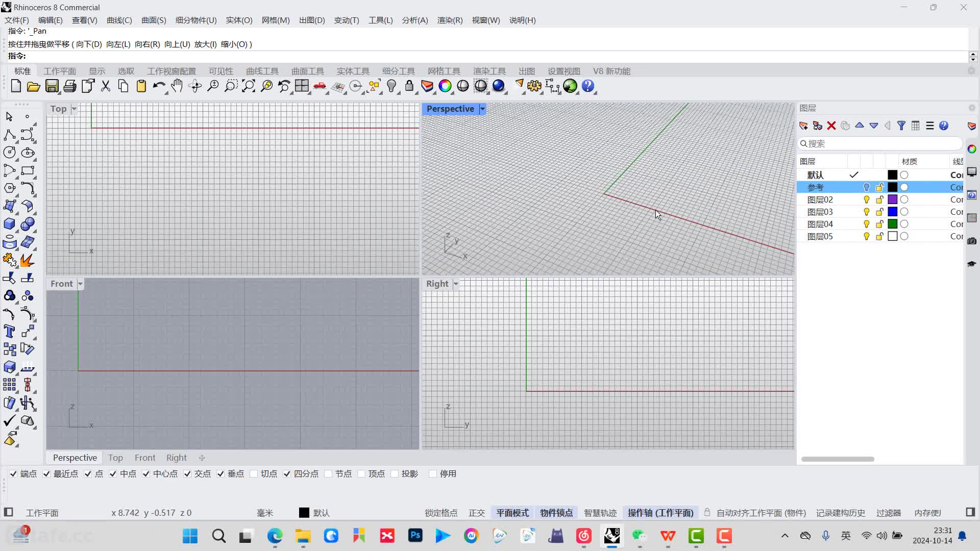Toggle 智慧轨迹 in the status bar

coord(600,513)
